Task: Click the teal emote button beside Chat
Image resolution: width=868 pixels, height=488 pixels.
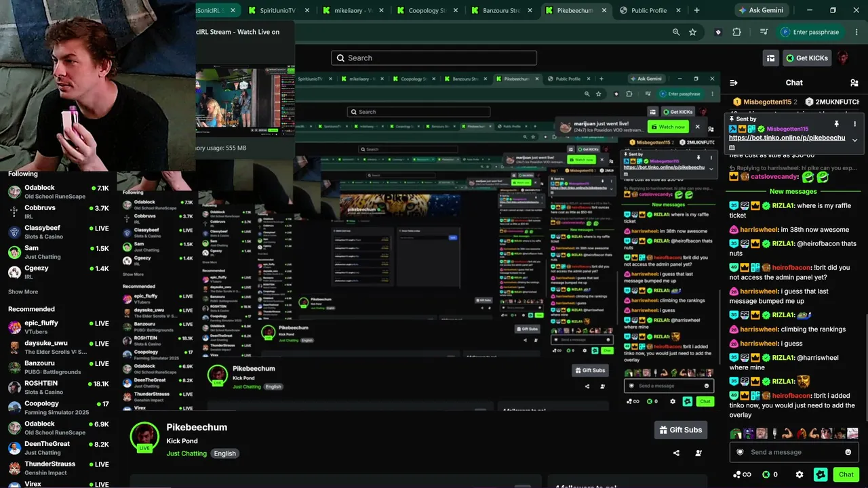Action: pyautogui.click(x=820, y=474)
